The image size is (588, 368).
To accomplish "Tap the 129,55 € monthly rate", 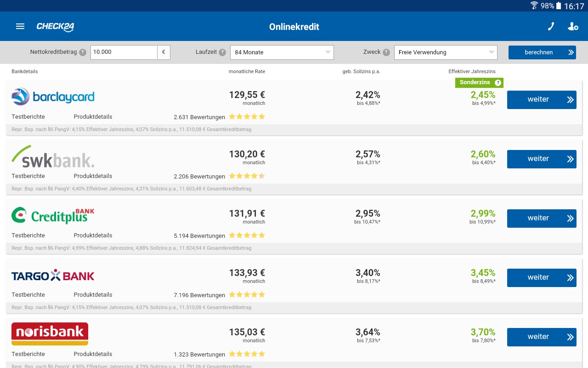I will click(x=247, y=95).
